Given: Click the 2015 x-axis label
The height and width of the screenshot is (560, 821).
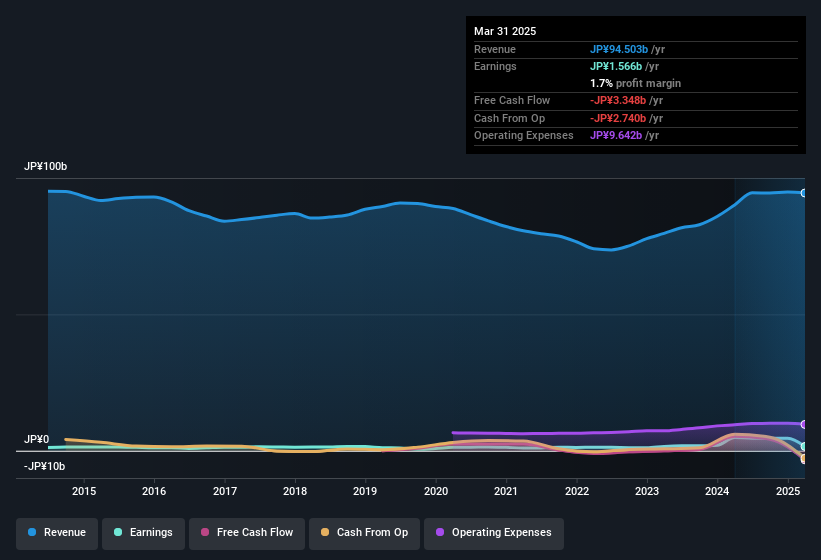Looking at the screenshot, I should click(x=84, y=491).
